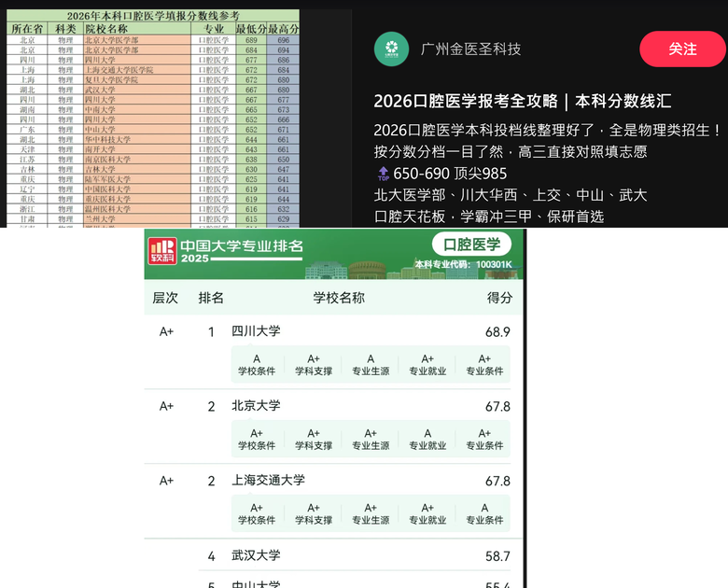Click the 本科专业代码: 100301K label
728x588 pixels.
pos(463,264)
